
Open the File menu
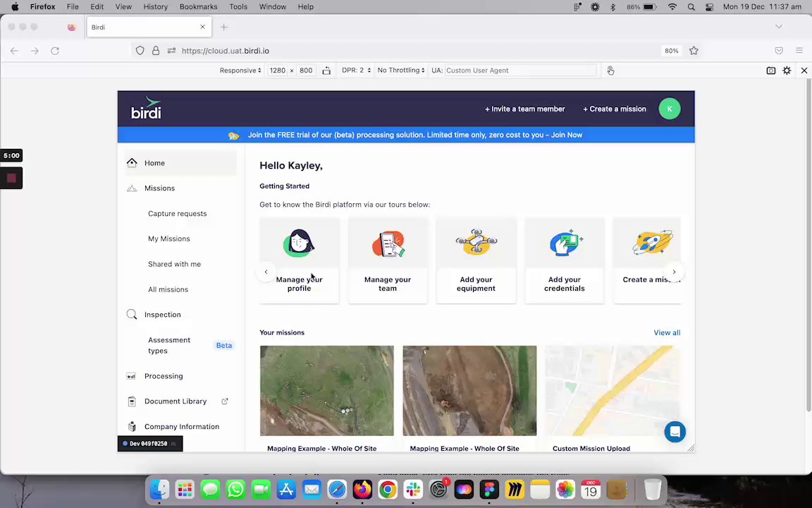73,7
